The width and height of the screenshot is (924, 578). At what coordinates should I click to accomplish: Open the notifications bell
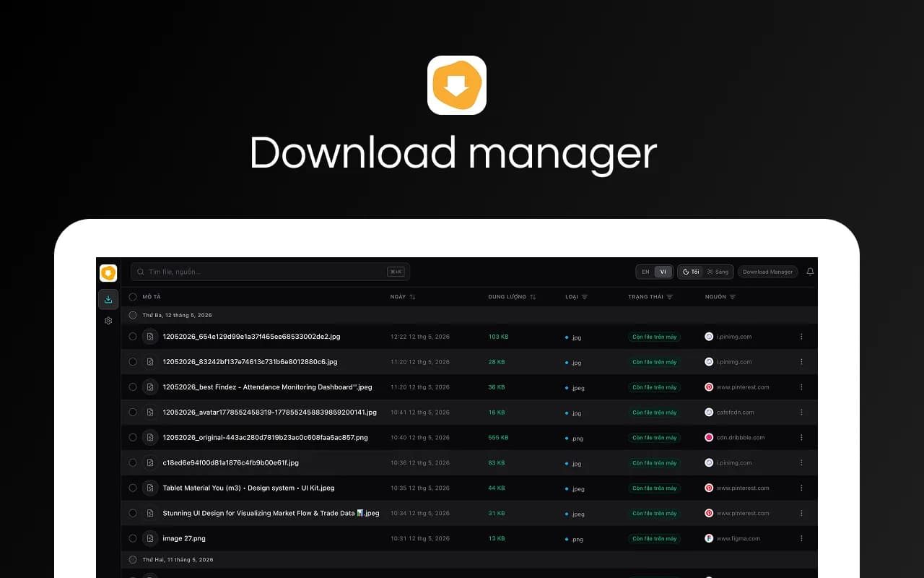point(810,272)
